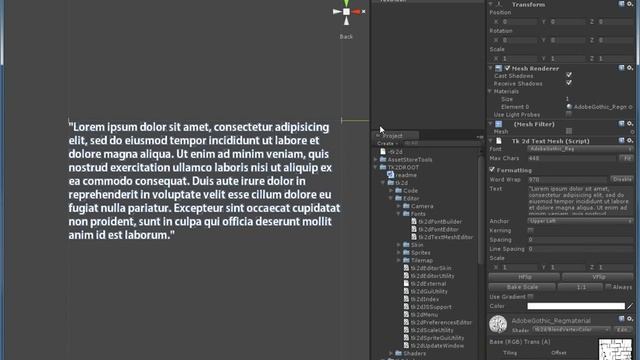
Task: Click the Max Chars Fit button
Action: point(626,158)
